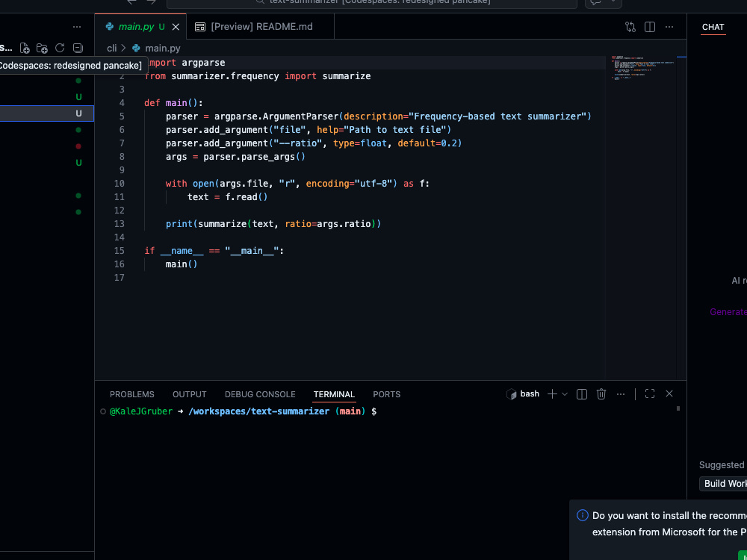Click 'if __name__ == "__main__":' line

click(x=214, y=251)
